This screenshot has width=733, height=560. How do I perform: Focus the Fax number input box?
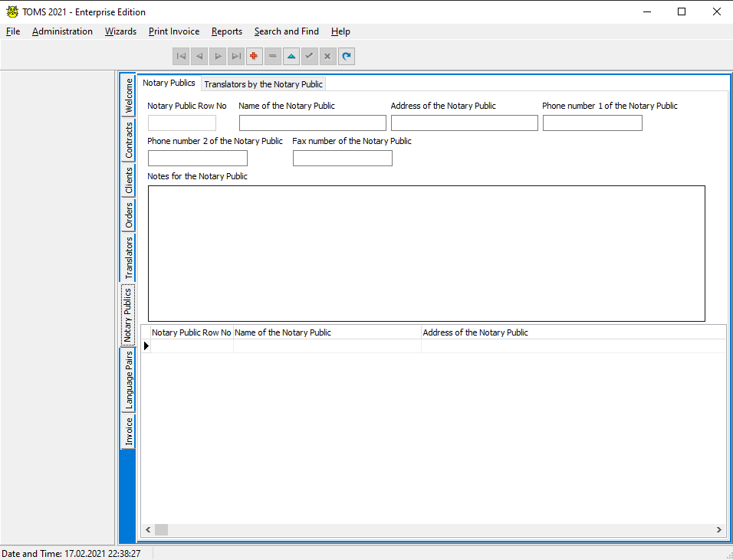[x=342, y=159]
